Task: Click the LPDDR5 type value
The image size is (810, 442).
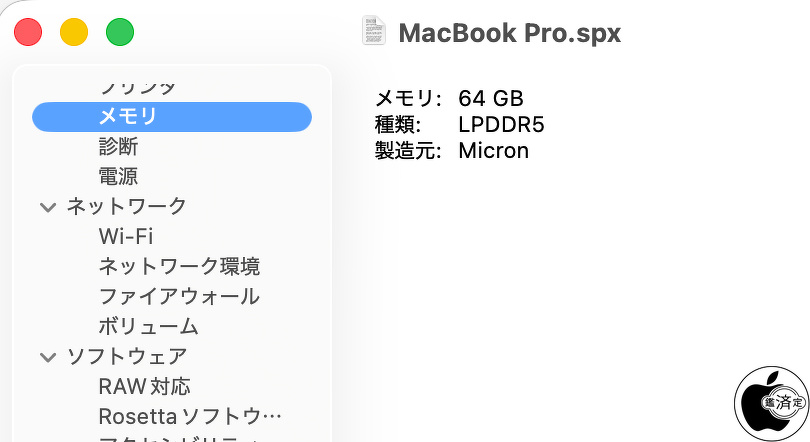Action: coord(501,125)
